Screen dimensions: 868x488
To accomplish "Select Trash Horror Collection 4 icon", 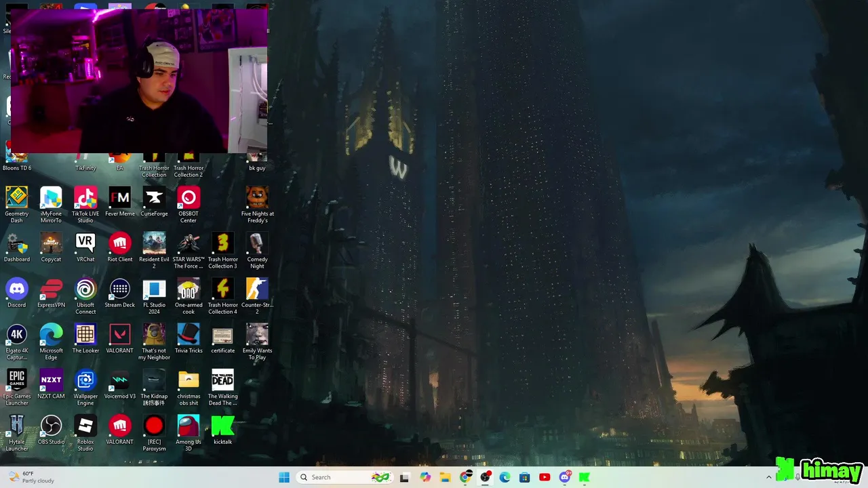I will point(222,296).
